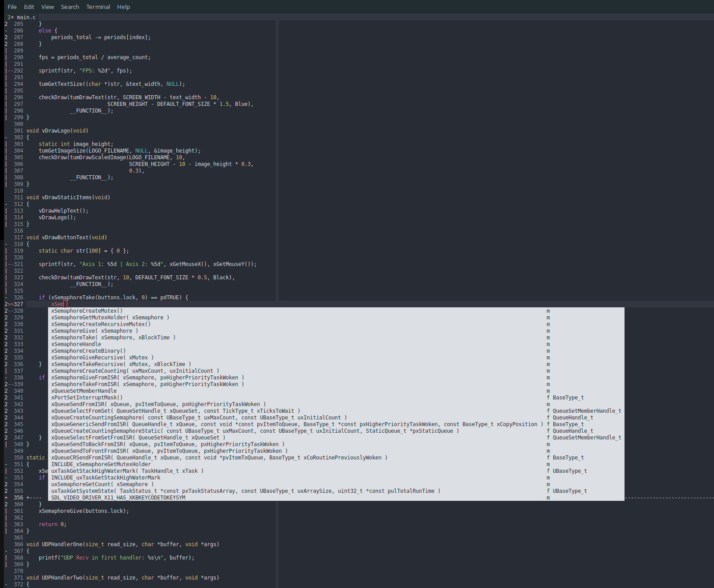Pick xSemaphoreTake( xSemaphore, xBlockTime ) completion
Screen dimensions: 714x588
336,338
